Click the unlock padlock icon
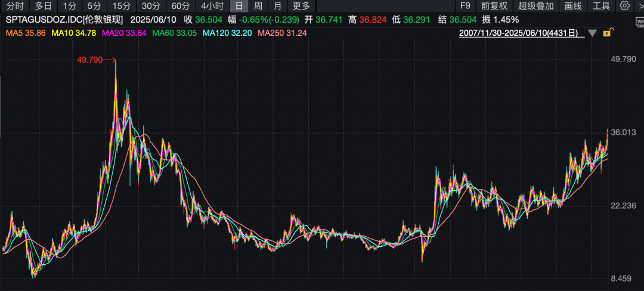 click(608, 33)
